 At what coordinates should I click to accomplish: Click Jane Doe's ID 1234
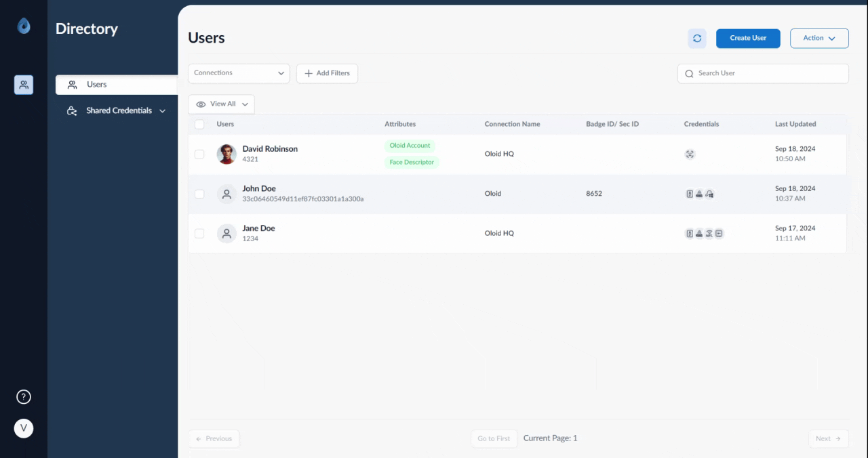[x=250, y=239]
